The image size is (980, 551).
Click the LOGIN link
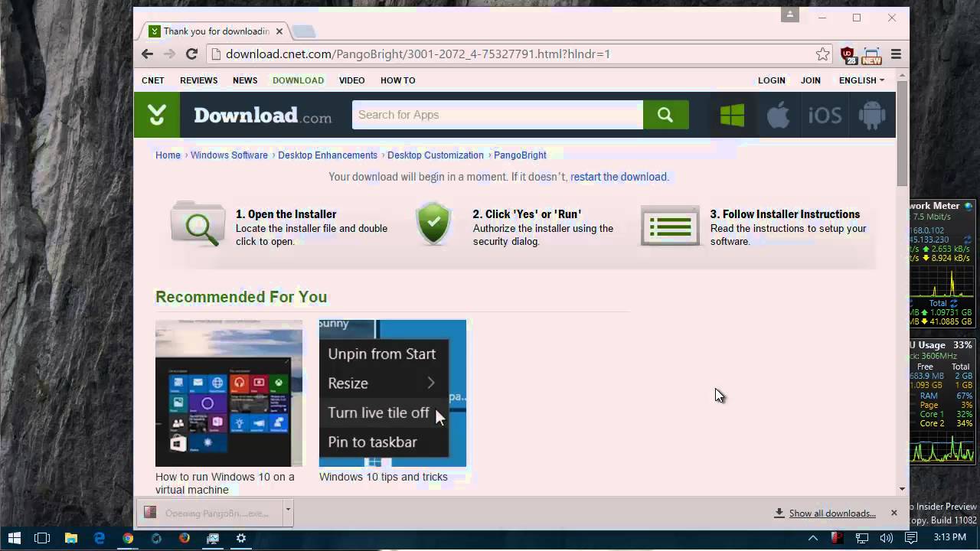772,80
